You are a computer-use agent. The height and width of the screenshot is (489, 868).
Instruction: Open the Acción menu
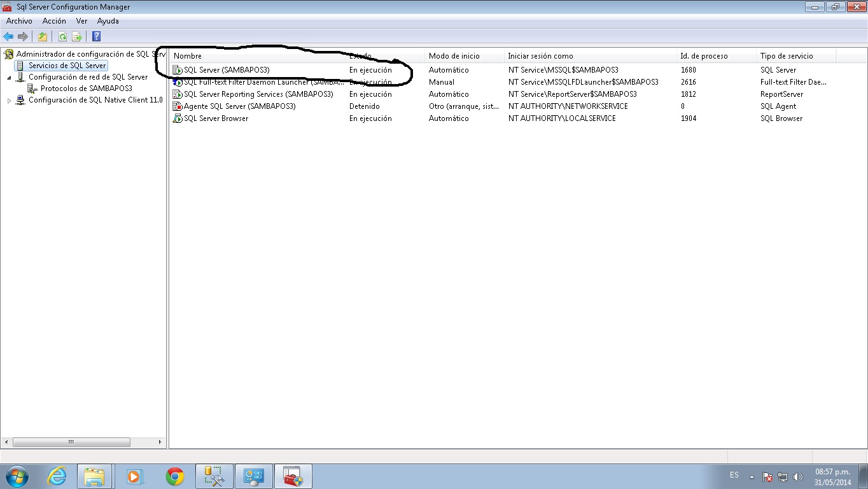(54, 21)
